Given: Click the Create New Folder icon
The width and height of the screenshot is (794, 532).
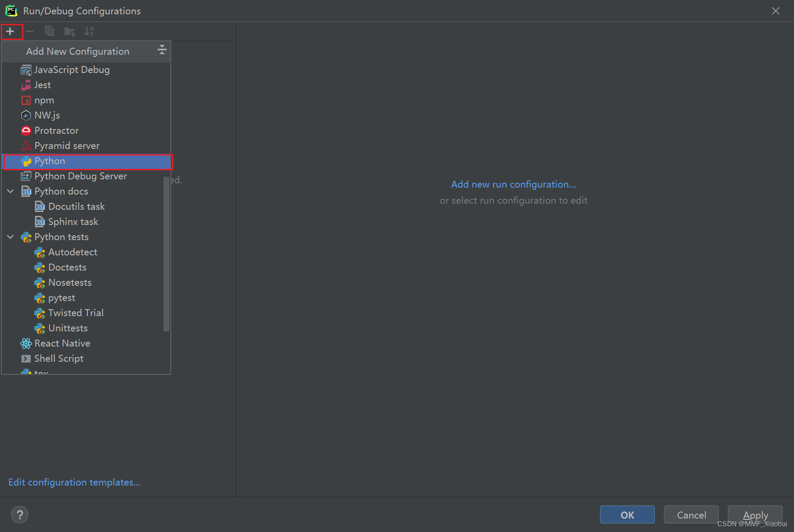Looking at the screenshot, I should [70, 31].
